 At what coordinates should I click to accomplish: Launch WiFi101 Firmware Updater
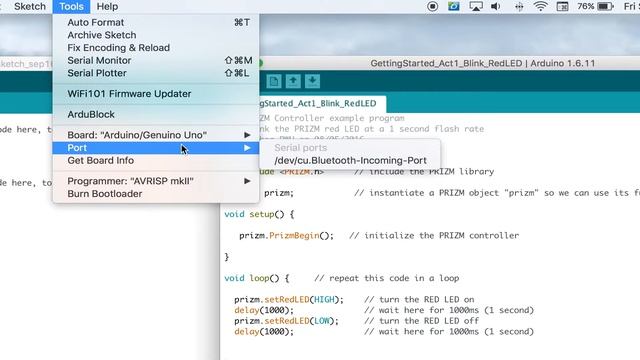coord(156,94)
